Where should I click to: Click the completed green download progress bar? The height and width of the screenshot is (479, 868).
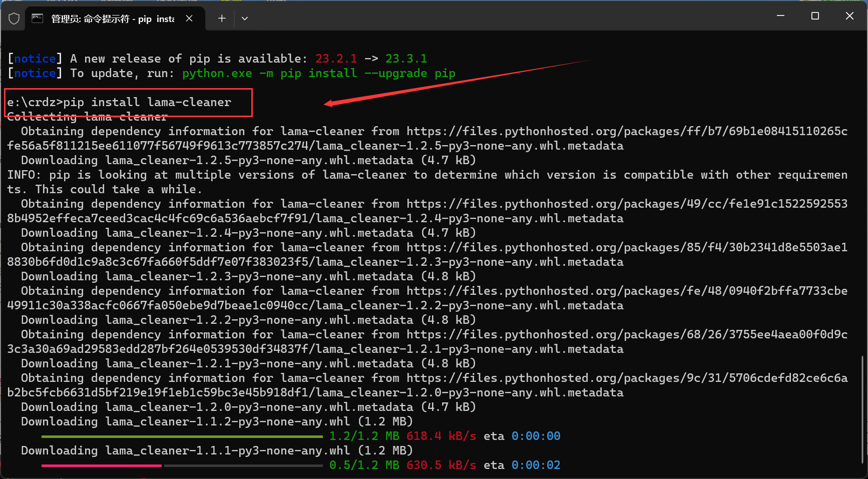coord(182,437)
